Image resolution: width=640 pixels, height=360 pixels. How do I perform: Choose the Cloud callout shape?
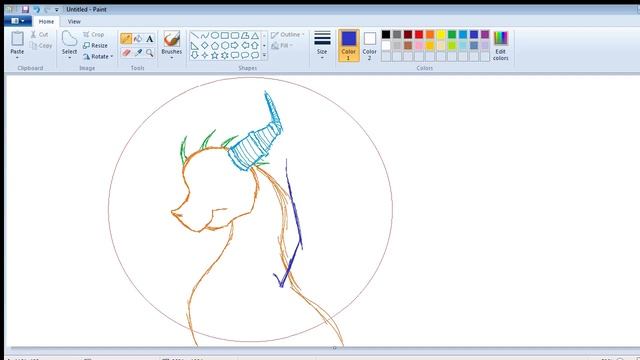(x=255, y=55)
